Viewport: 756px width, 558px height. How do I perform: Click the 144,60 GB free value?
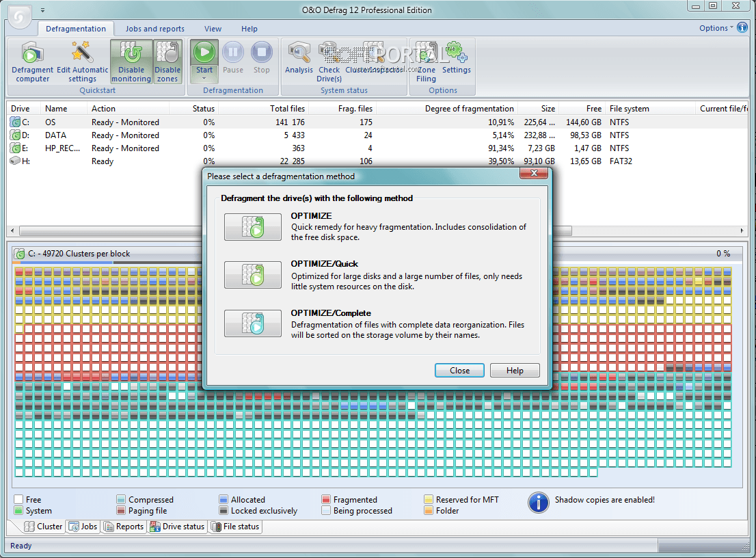pos(584,122)
